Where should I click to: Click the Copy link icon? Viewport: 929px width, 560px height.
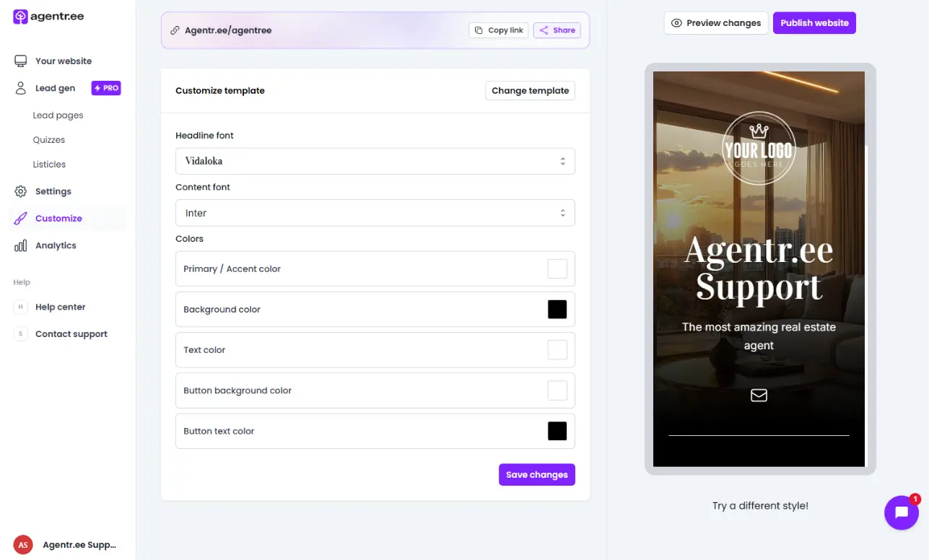tap(477, 30)
